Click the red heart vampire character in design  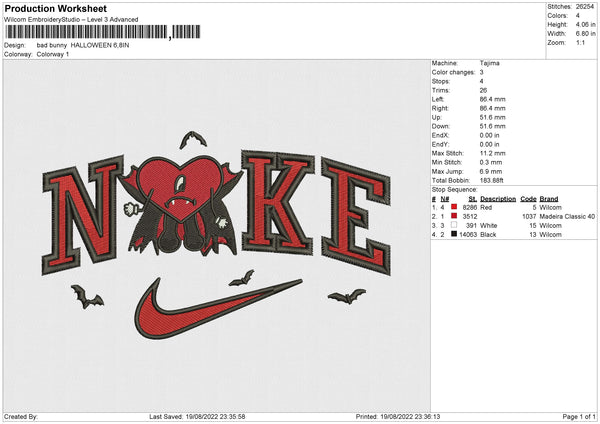tap(183, 207)
